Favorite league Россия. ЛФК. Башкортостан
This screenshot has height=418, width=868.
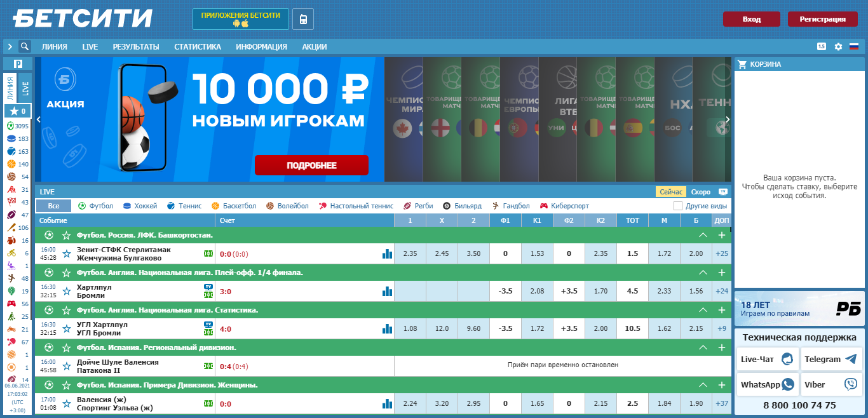pos(66,235)
